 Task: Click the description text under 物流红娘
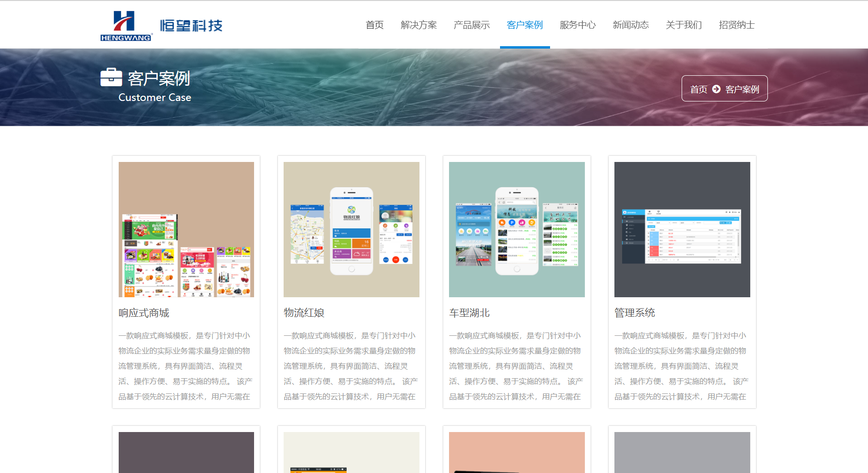pyautogui.click(x=351, y=366)
